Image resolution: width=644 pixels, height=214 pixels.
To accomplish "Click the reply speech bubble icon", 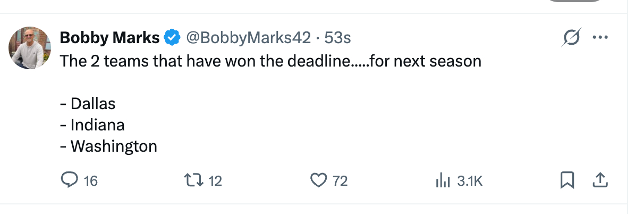I will point(70,181).
